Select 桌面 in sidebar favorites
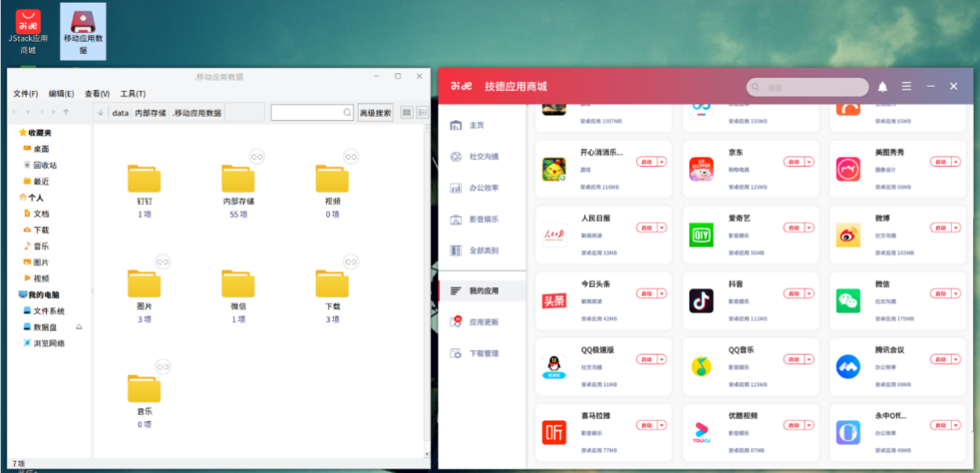The height and width of the screenshot is (473, 980). [x=36, y=149]
